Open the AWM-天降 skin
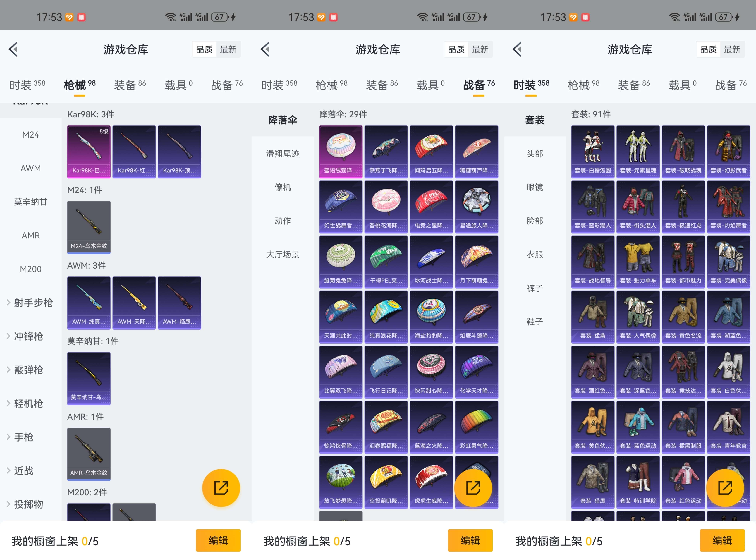The width and height of the screenshot is (756, 560). (x=134, y=303)
